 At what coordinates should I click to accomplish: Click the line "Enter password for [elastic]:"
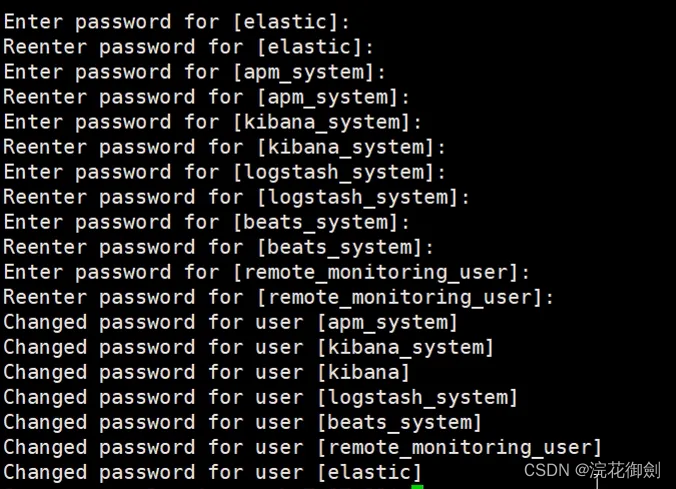tap(176, 22)
